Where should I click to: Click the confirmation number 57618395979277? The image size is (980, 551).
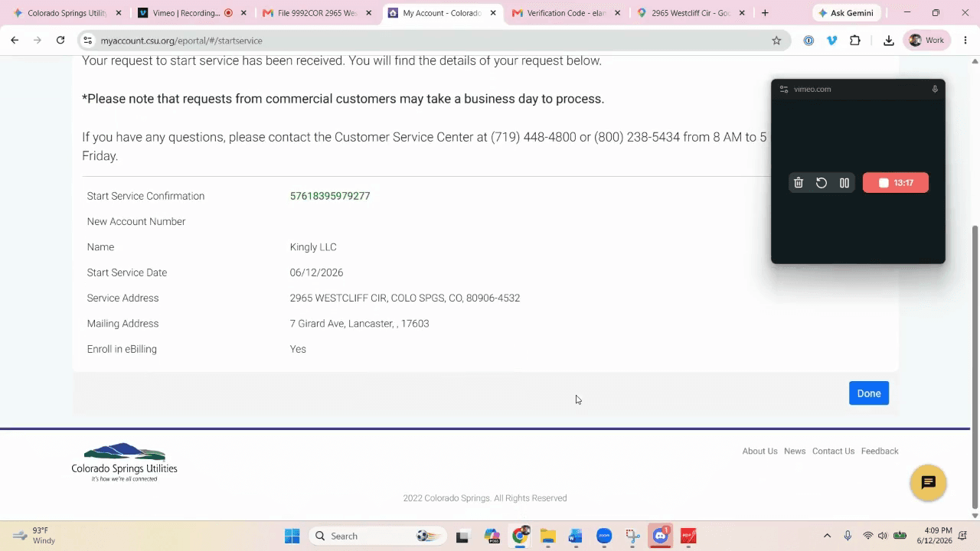[330, 196]
